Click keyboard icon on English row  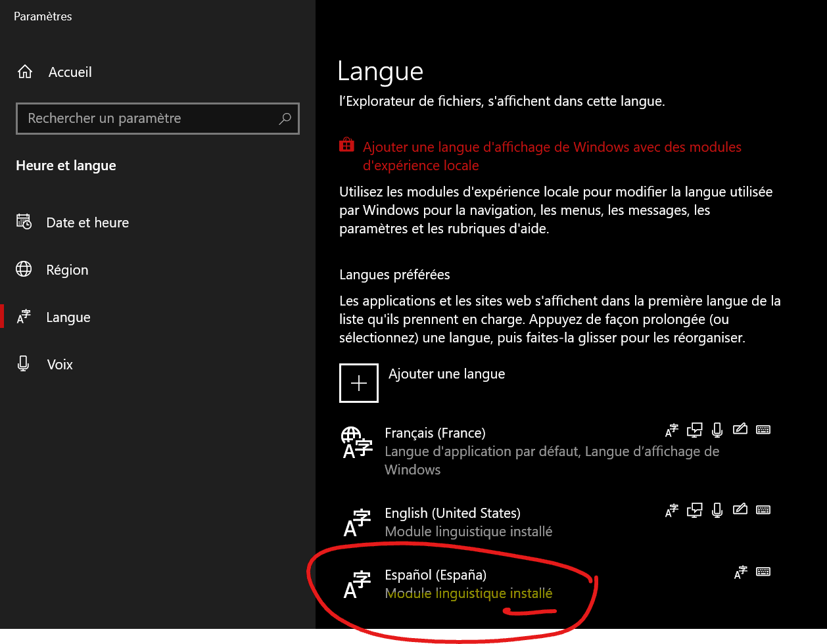point(763,510)
